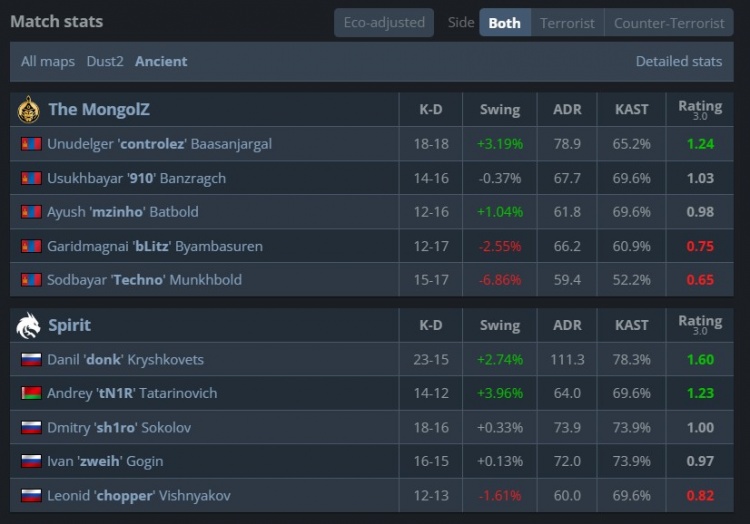Select the Both side option
This screenshot has height=524, width=750.
pos(504,22)
